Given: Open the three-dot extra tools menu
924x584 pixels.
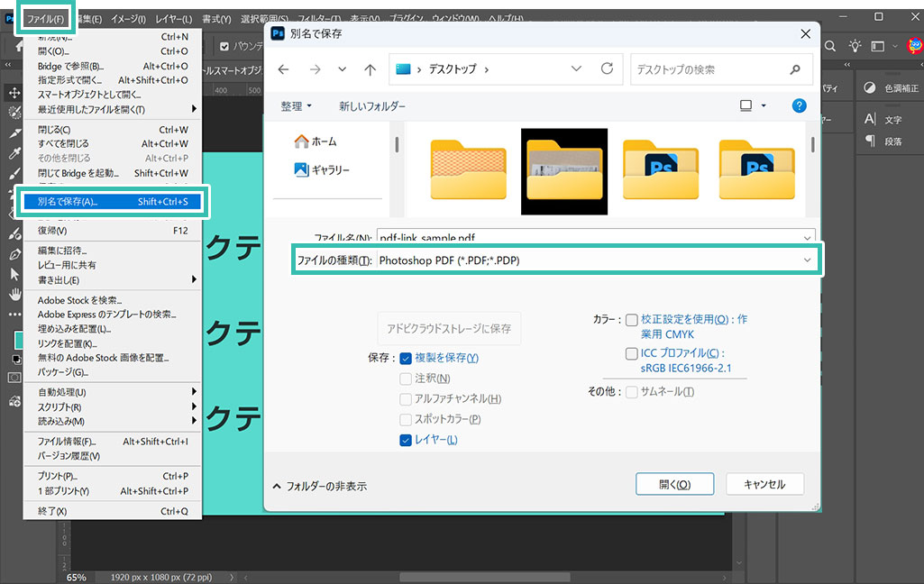Looking at the screenshot, I should click(x=14, y=315).
